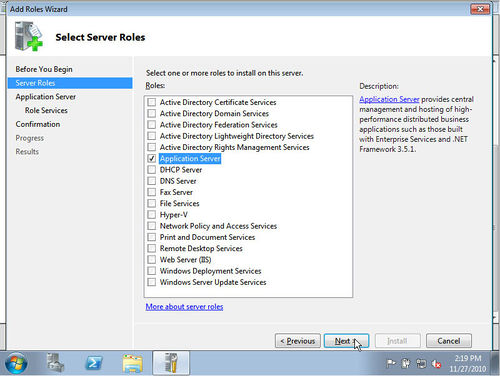Click the muted volume speaker tray icon
The width and height of the screenshot is (500, 376).
tap(437, 364)
